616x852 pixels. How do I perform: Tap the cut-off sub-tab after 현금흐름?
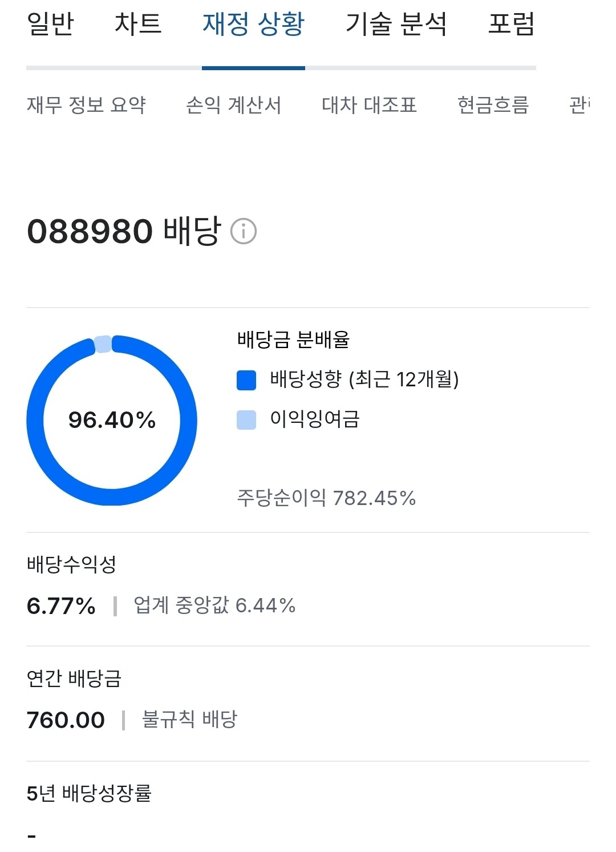tap(579, 105)
